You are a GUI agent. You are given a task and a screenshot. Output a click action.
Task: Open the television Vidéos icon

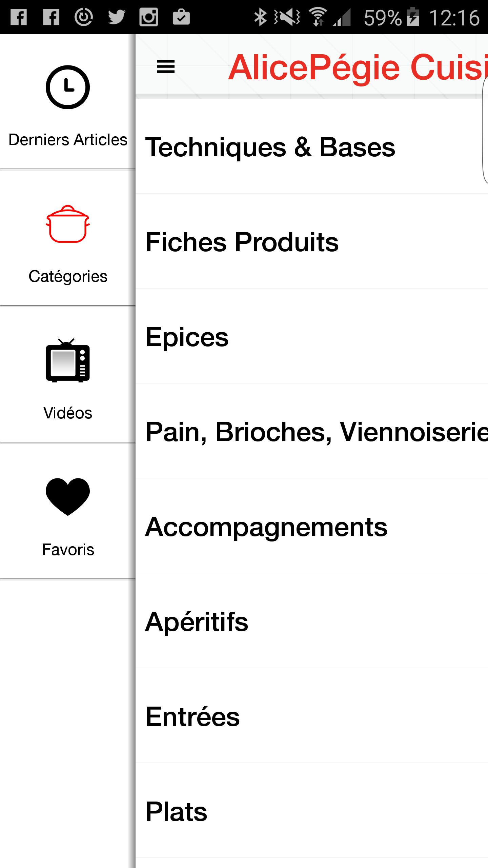tap(68, 360)
